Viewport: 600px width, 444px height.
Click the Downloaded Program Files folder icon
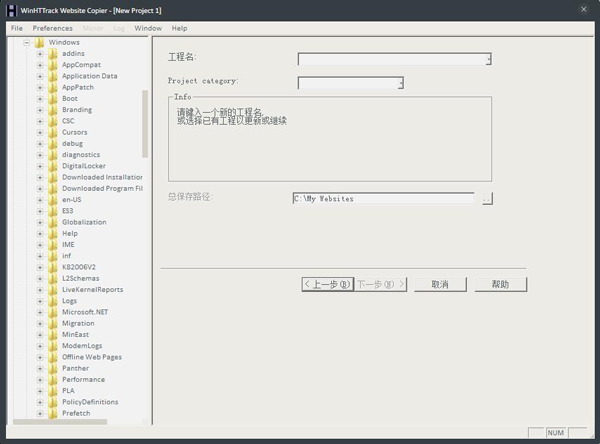(53, 188)
